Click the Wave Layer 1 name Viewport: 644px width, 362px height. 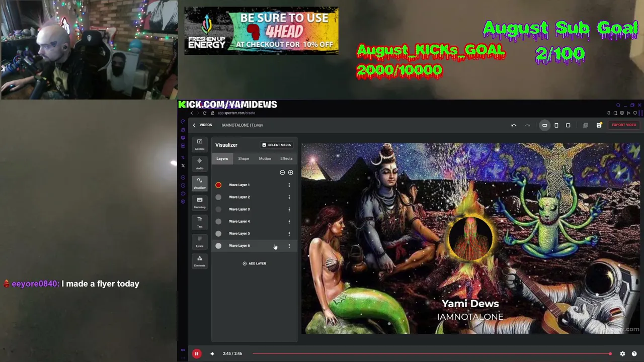(239, 185)
